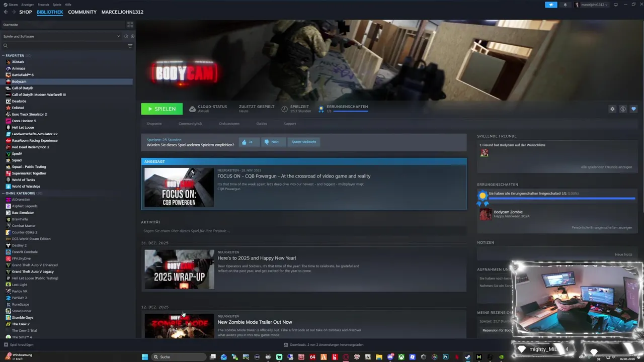The image size is (644, 362).
Task: Open the Guides tab
Action: [261, 124]
